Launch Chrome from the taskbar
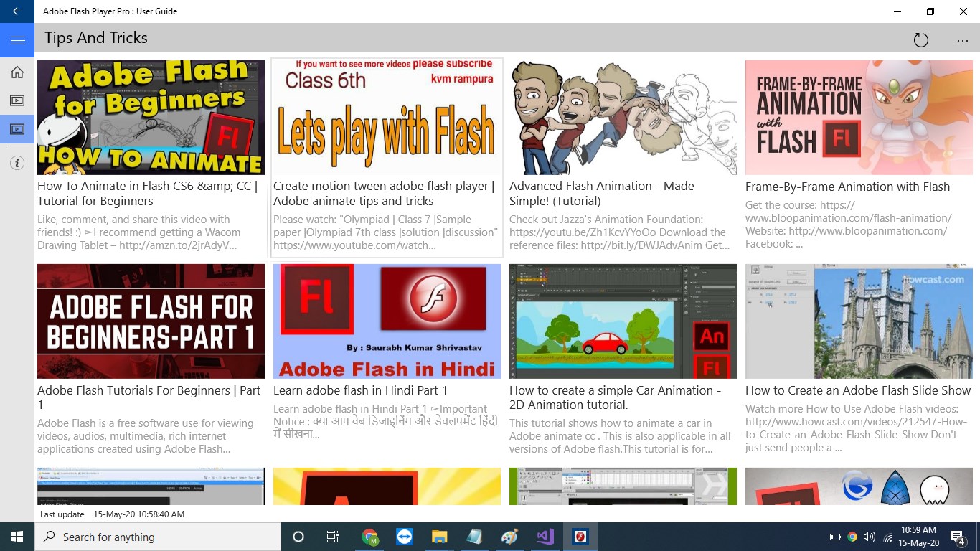Image resolution: width=980 pixels, height=551 pixels. coord(370,537)
